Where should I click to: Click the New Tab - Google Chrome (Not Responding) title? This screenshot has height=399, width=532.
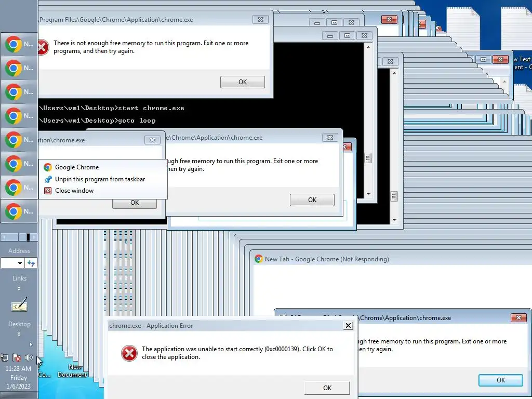tap(327, 259)
